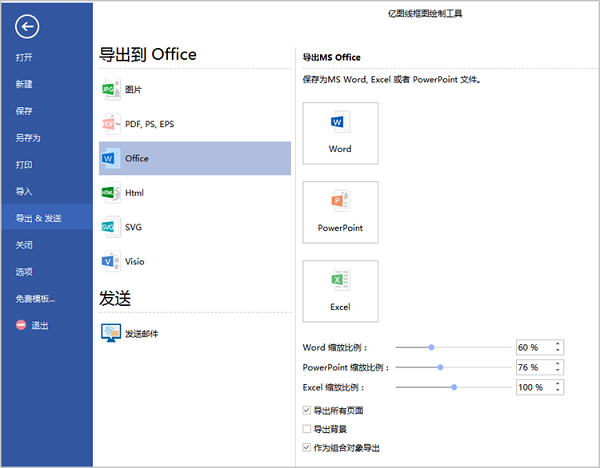Export to PowerPoint using the PowerPoint button

(x=340, y=212)
